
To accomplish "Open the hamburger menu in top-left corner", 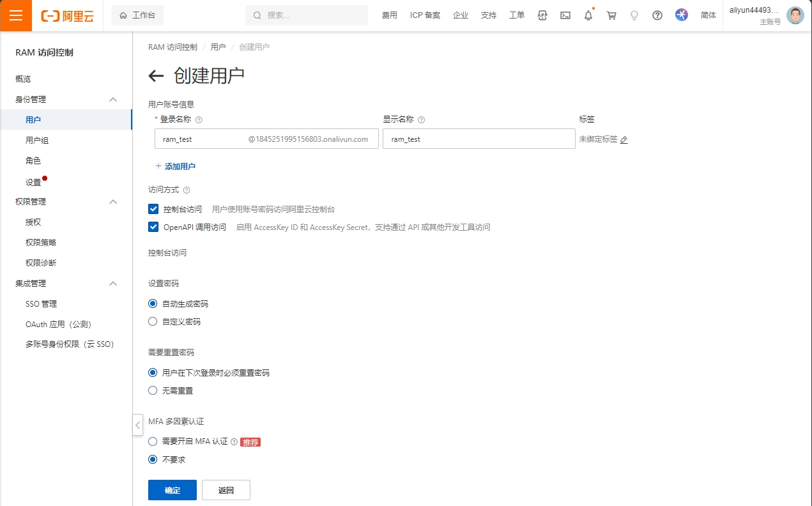I will 16,15.
